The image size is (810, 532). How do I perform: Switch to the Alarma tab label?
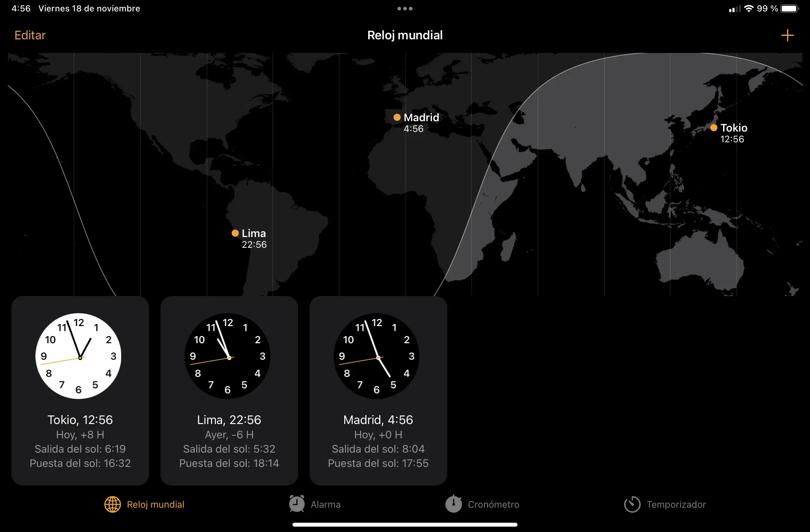pos(325,504)
